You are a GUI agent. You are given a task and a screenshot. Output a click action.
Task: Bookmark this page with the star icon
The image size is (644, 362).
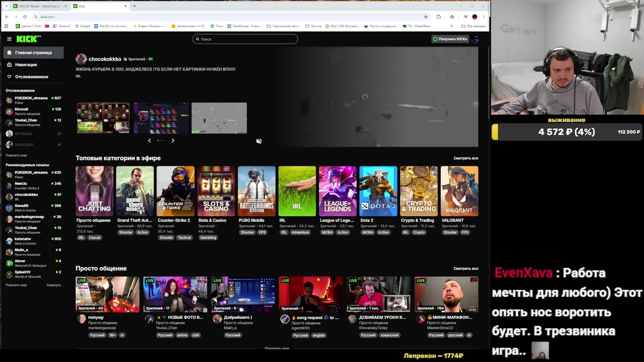(x=426, y=17)
